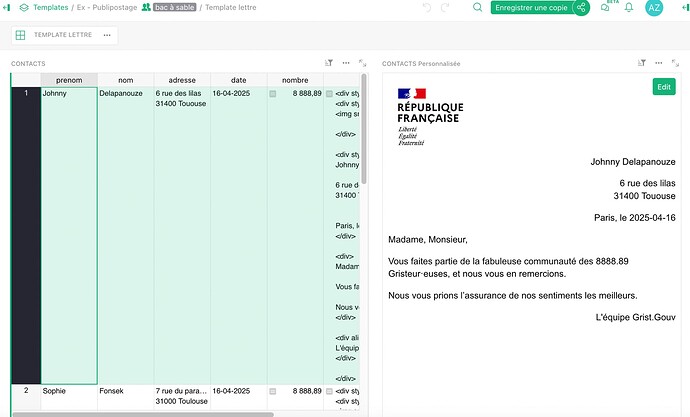Click Enregistrer une copie button

point(531,7)
